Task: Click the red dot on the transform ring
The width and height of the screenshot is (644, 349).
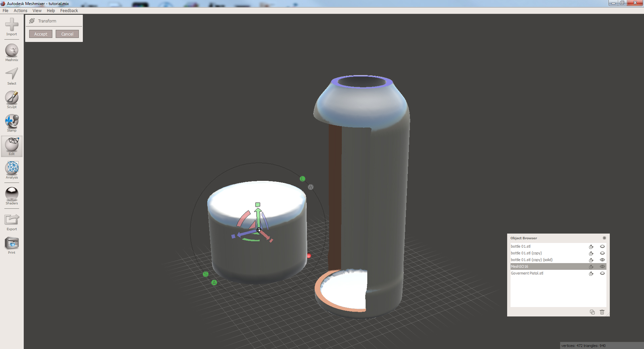Action: pos(309,256)
